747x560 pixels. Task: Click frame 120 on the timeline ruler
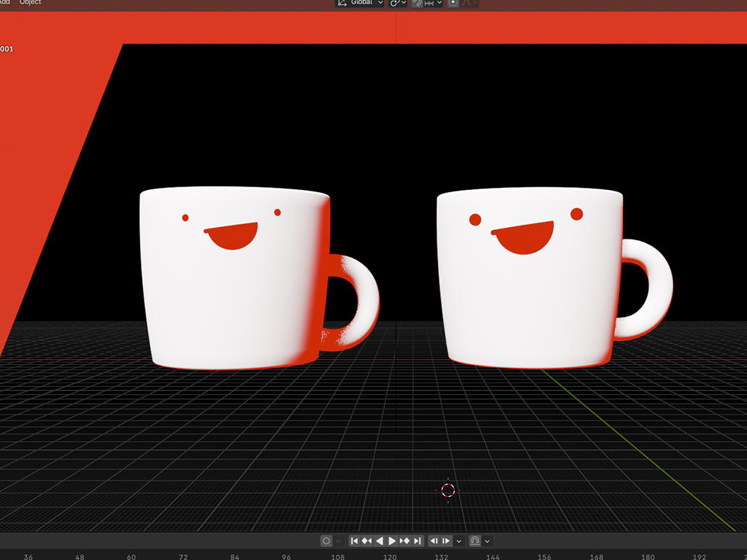[390, 556]
